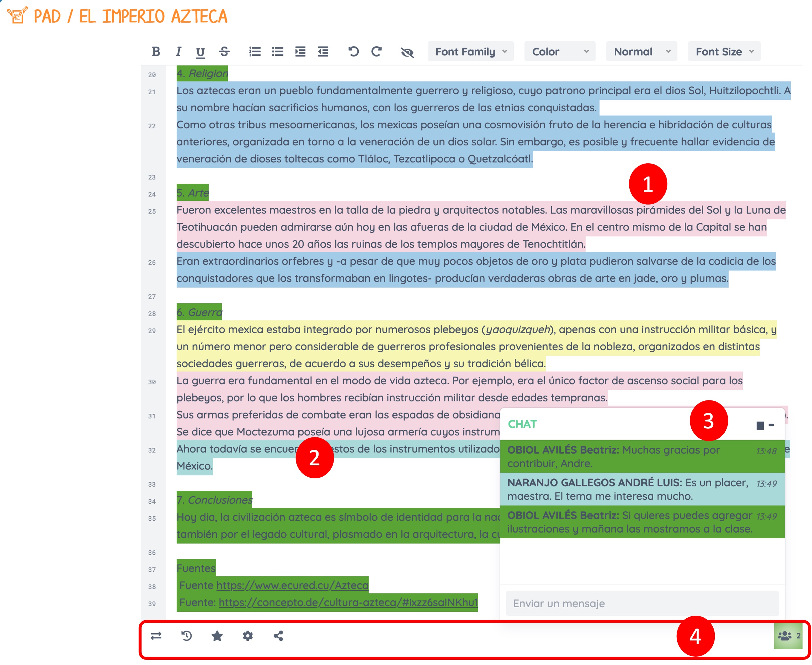Clear authorship colors with crossed-eye icon
Viewport: 812px width, 665px height.
pos(407,52)
